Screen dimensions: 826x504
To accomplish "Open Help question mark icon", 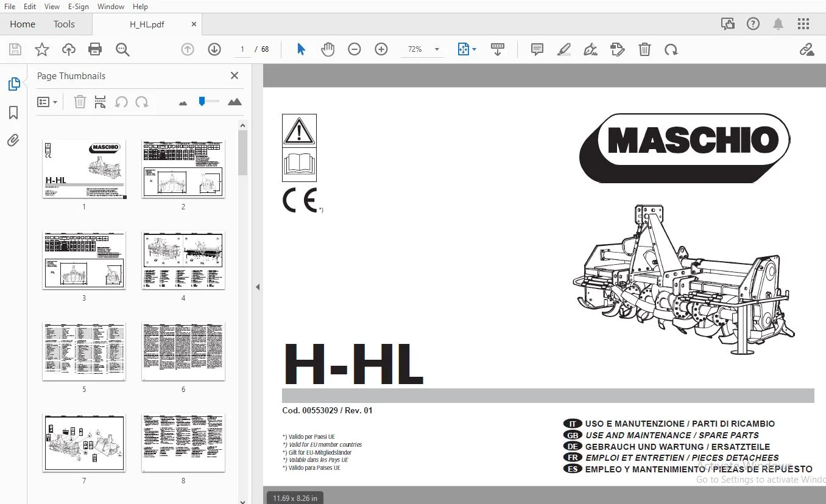I will click(x=754, y=24).
